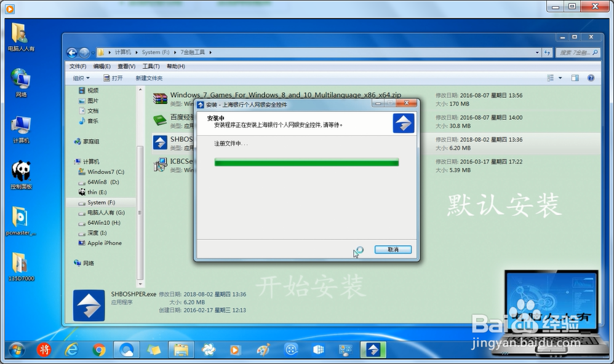The width and height of the screenshot is (614, 364).
Task: Open pcmaster desktop folder icon
Action: click(21, 221)
